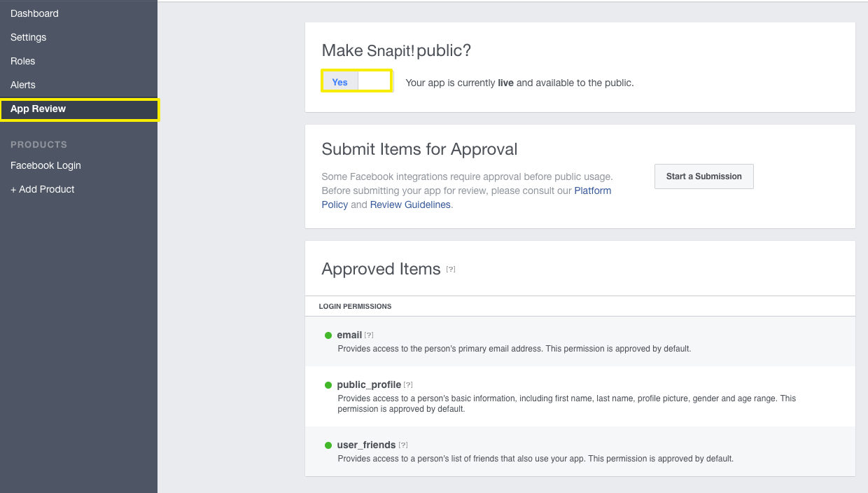Viewport: 868px width, 493px height.
Task: Open the Platform Policy link
Action: [x=466, y=197]
